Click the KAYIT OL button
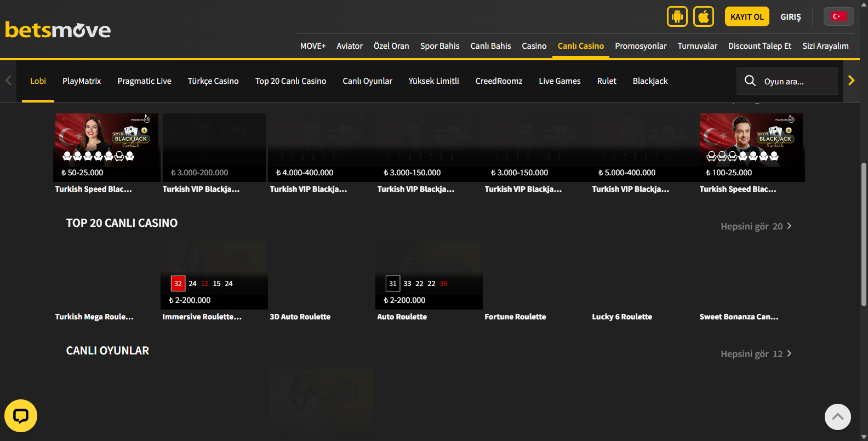The image size is (868, 441). point(747,16)
